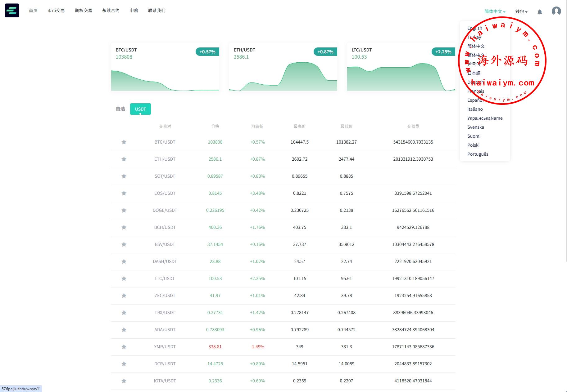Star the BTC/USDT pair as favorite
567x392 pixels.
pyautogui.click(x=124, y=142)
